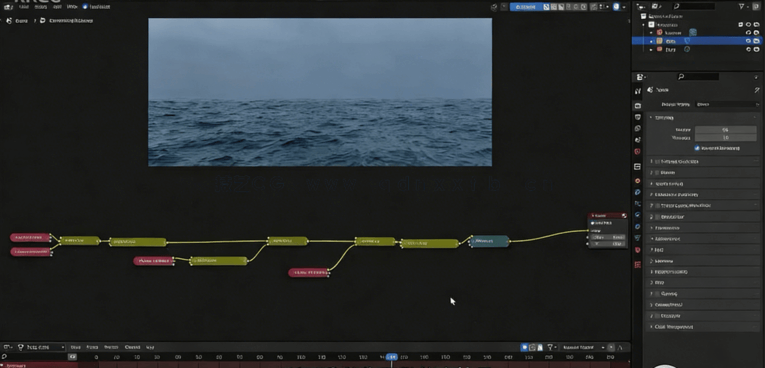The image size is (765, 368).
Task: Open the red sphere Material properties tab
Action: point(638,250)
